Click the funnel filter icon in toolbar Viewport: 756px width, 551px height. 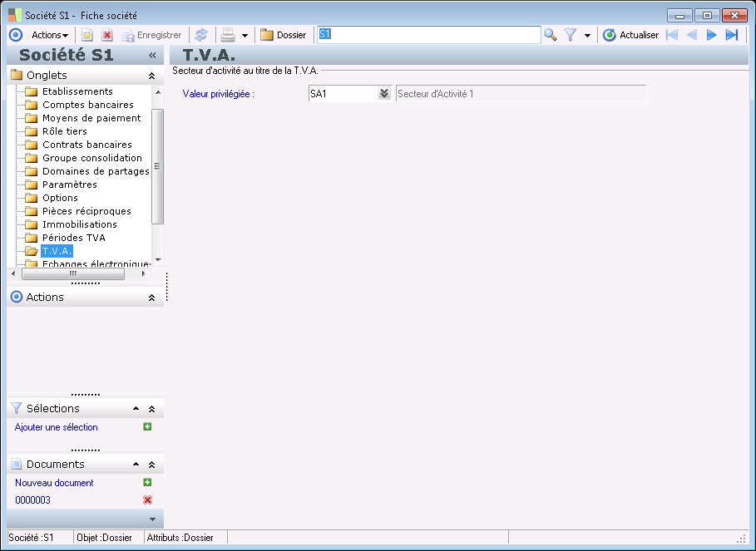[571, 35]
